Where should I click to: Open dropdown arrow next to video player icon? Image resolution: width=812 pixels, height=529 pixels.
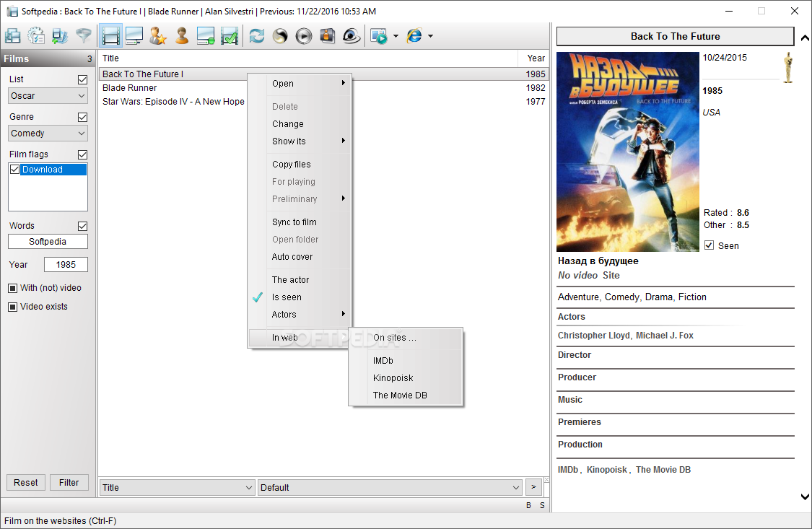click(396, 35)
